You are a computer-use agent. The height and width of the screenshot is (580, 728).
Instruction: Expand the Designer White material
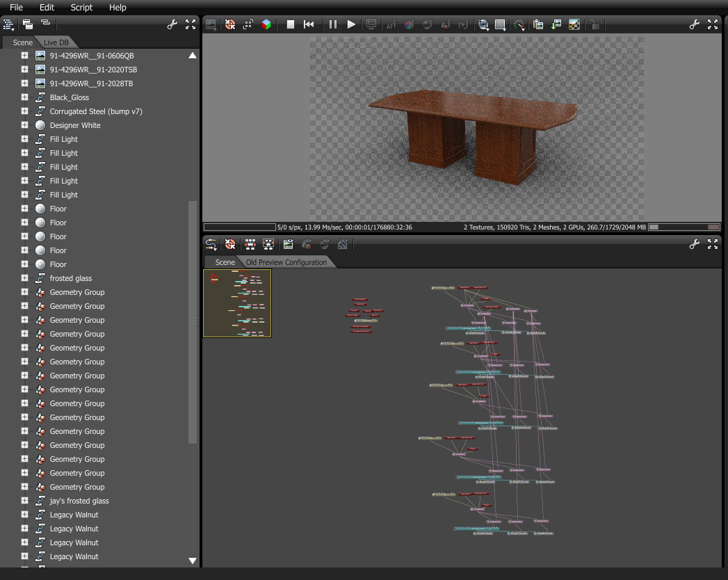[24, 125]
